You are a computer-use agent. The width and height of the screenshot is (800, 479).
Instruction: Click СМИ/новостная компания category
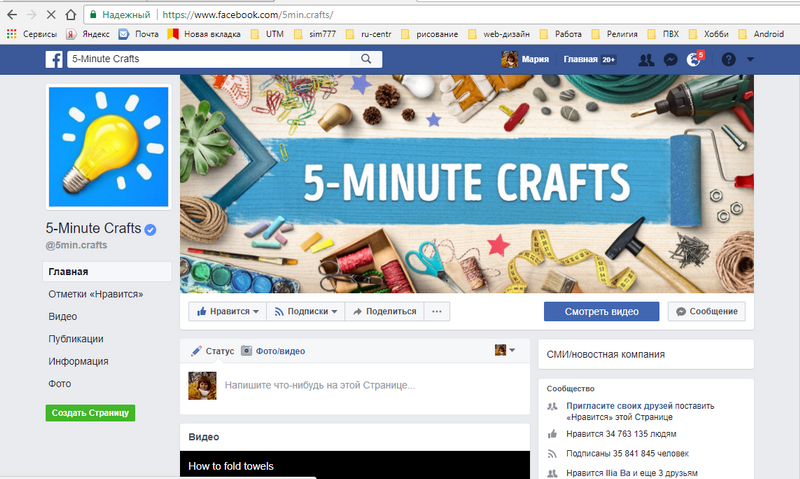pyautogui.click(x=606, y=355)
